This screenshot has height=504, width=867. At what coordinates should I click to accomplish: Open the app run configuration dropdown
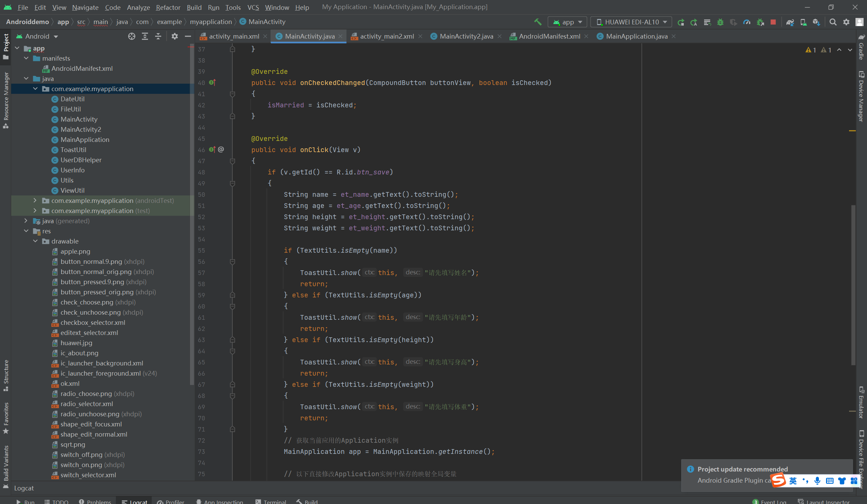[x=567, y=22]
